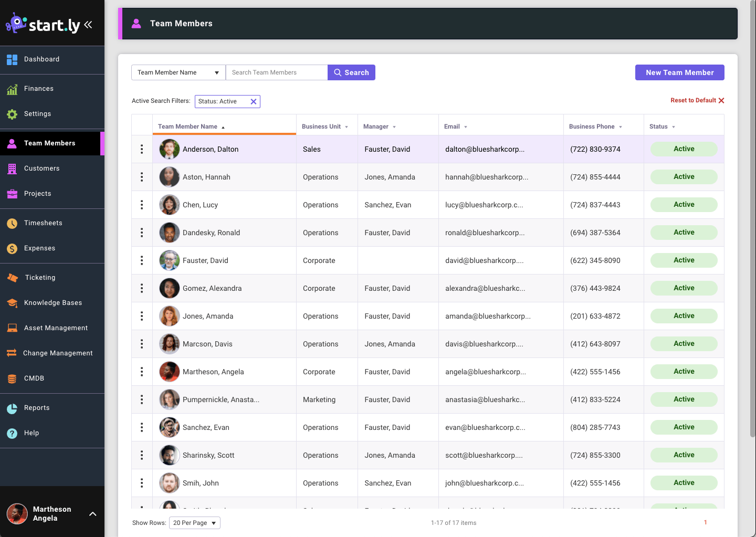Viewport: 756px width, 537px height.
Task: Expand the Martheson Angela profile chevron
Action: tap(93, 514)
